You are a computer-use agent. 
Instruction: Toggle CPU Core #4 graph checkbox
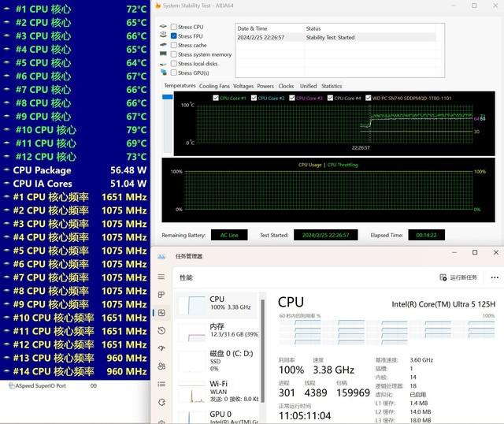click(x=330, y=98)
